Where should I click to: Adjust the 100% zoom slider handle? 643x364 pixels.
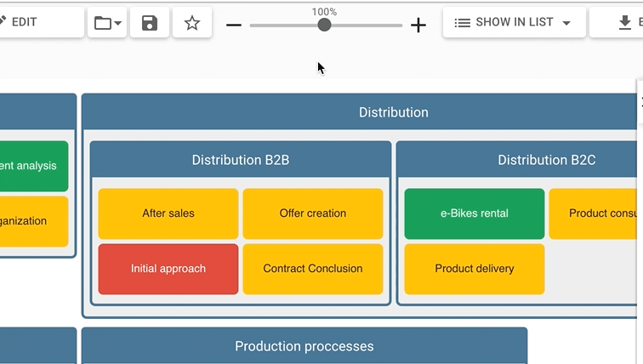(324, 26)
